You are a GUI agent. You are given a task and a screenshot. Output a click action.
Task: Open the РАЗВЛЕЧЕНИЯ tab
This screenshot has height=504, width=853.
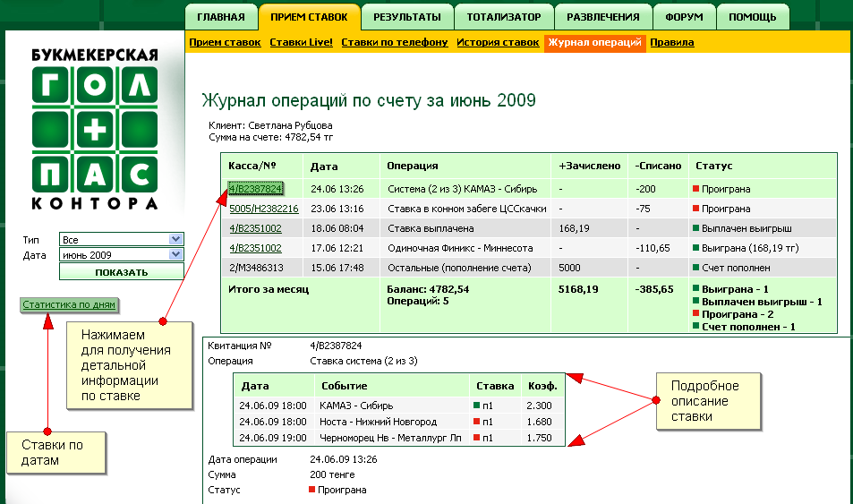(602, 17)
